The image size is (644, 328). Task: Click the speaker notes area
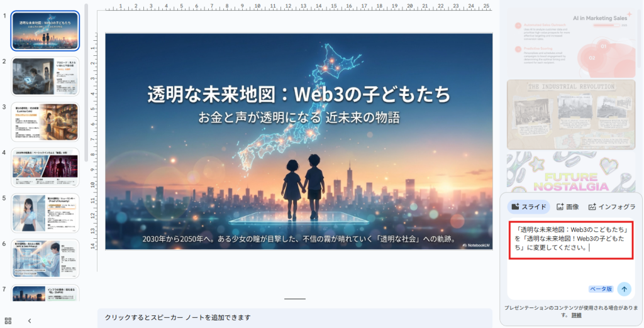[294, 317]
